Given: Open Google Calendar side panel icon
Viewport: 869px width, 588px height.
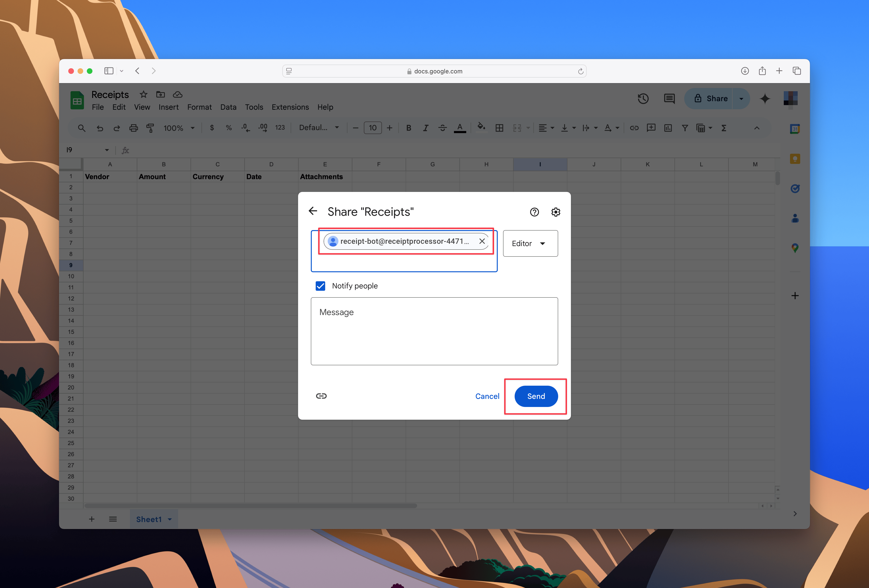Looking at the screenshot, I should click(795, 129).
